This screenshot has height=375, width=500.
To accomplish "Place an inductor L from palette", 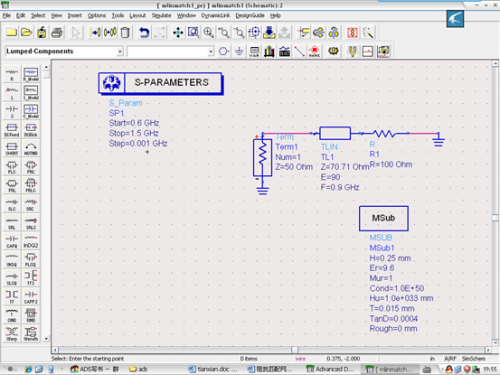I will click(12, 92).
